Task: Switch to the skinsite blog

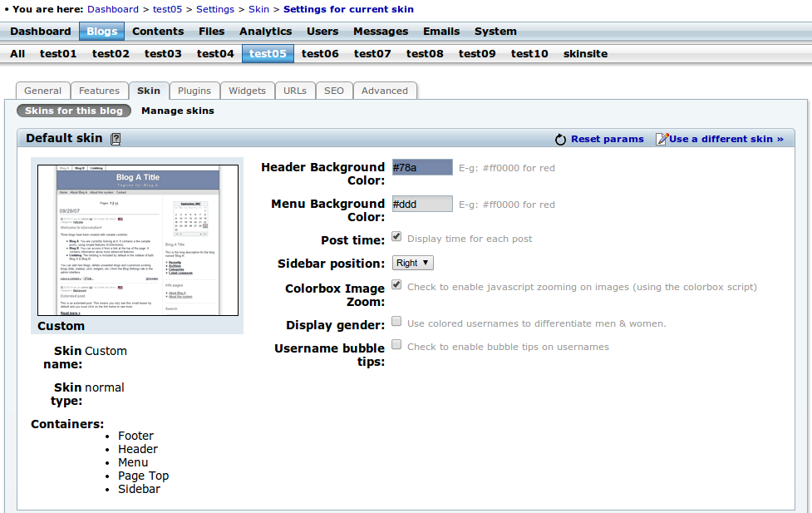Action: click(585, 54)
